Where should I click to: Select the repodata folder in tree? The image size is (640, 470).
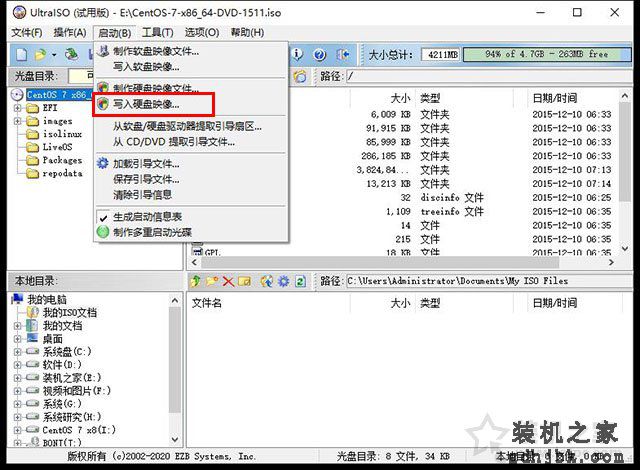(62, 173)
